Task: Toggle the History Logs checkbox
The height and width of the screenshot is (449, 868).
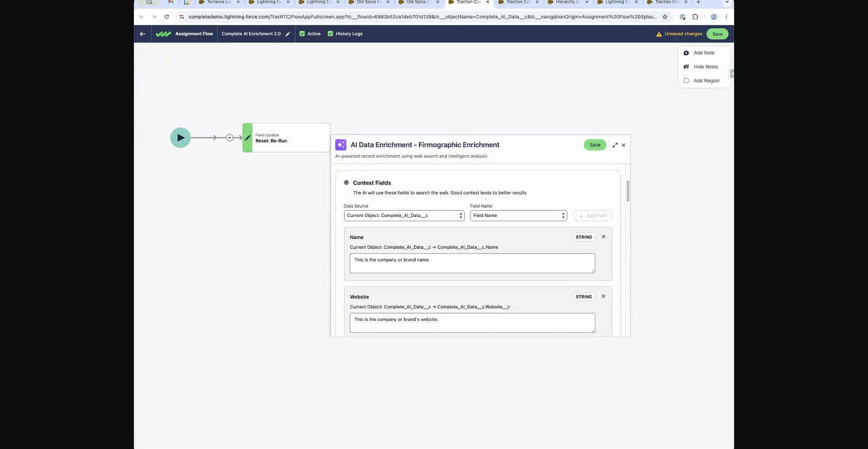Action: (330, 33)
